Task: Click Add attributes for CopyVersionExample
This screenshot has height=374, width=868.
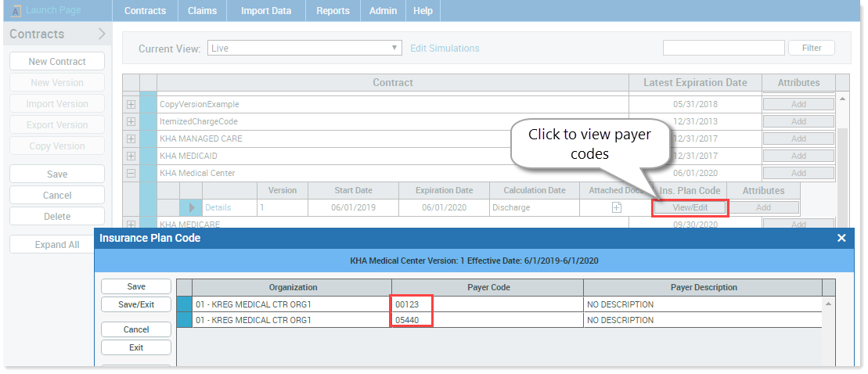Action: (798, 104)
